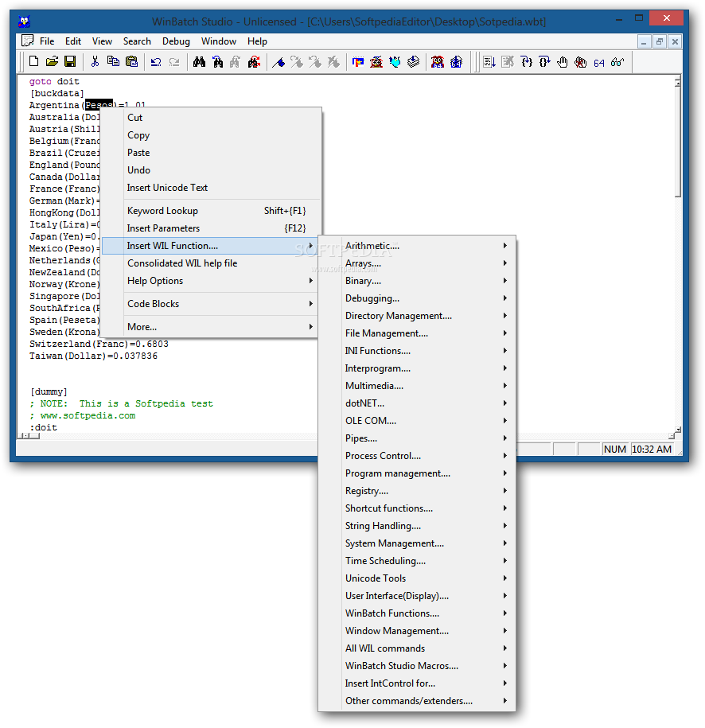Click the New file toolbar icon
This screenshot has width=705, height=728.
(34, 61)
